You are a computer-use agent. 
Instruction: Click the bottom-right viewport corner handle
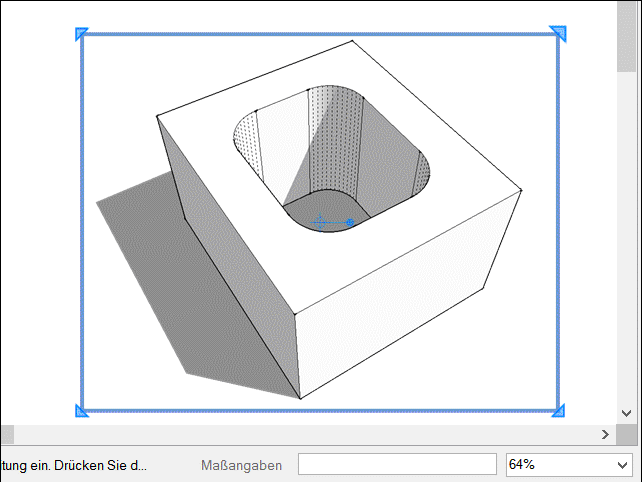coord(558,409)
